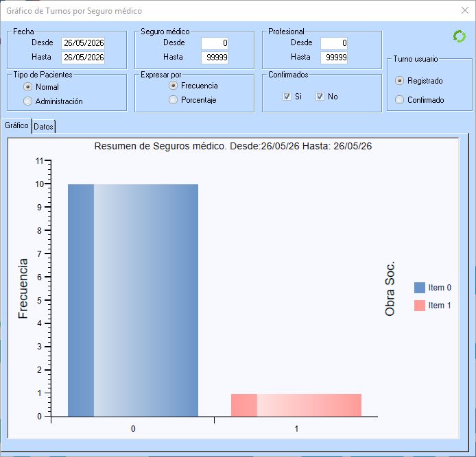Switch to the Gráfico tab

tap(16, 125)
